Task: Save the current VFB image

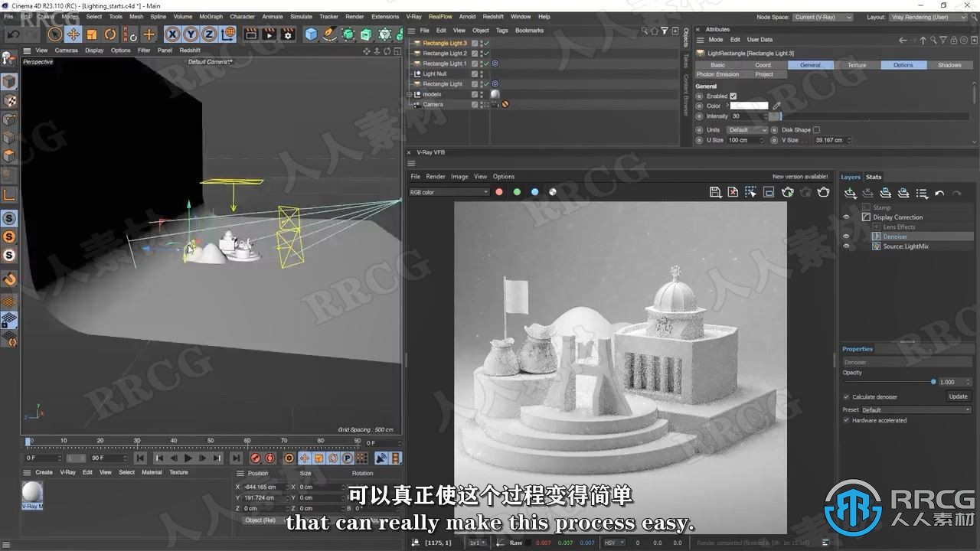Action: 715,192
